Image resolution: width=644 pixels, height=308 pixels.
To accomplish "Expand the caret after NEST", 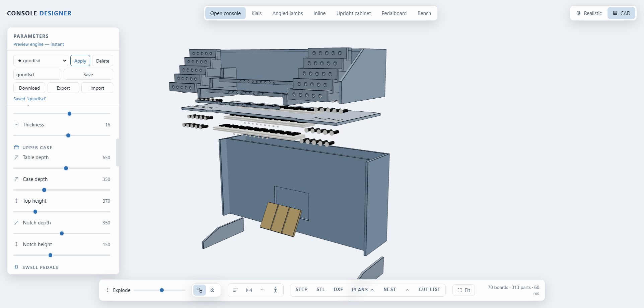I will pyautogui.click(x=407, y=290).
